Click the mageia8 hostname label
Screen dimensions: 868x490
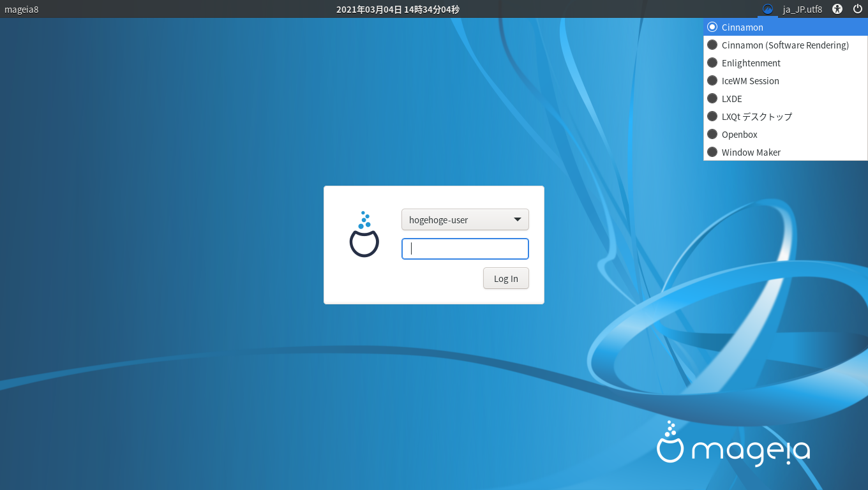coord(22,9)
